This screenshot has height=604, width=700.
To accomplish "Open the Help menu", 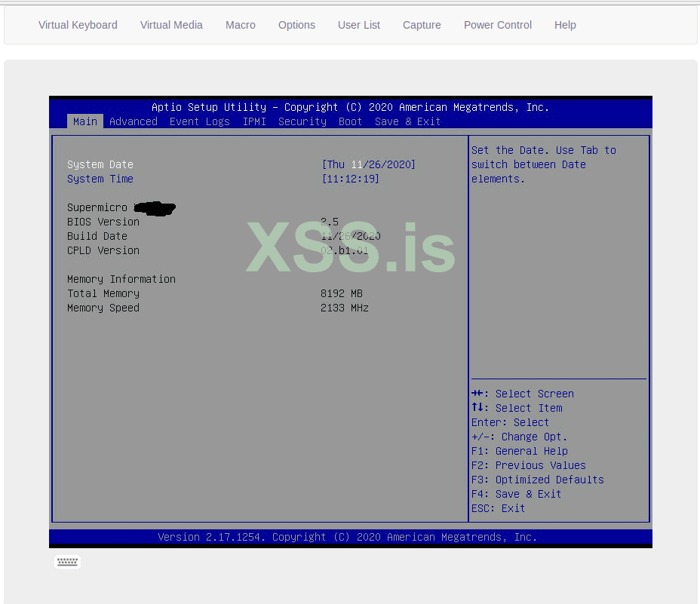I will [x=565, y=25].
